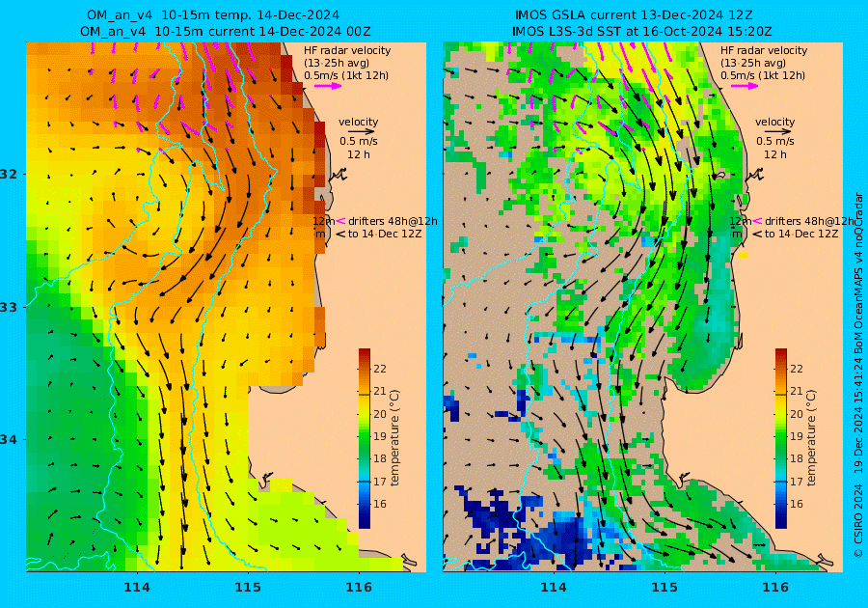Click the '16' tick on right colorbar
Screen dimensions: 868x608
pyautogui.click(x=796, y=504)
